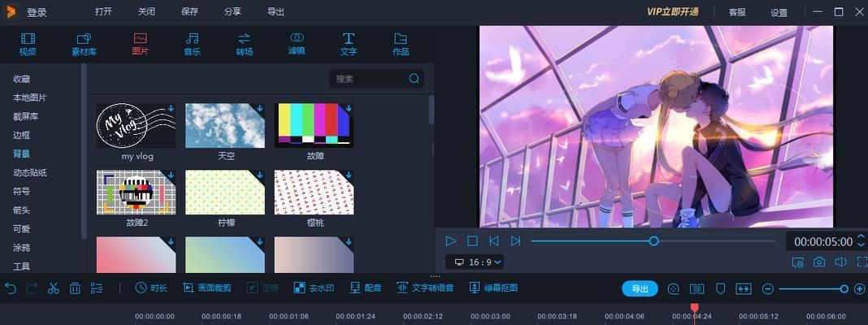Select the 天空 sky background thumbnail
The height and width of the screenshot is (325, 868).
click(x=225, y=126)
